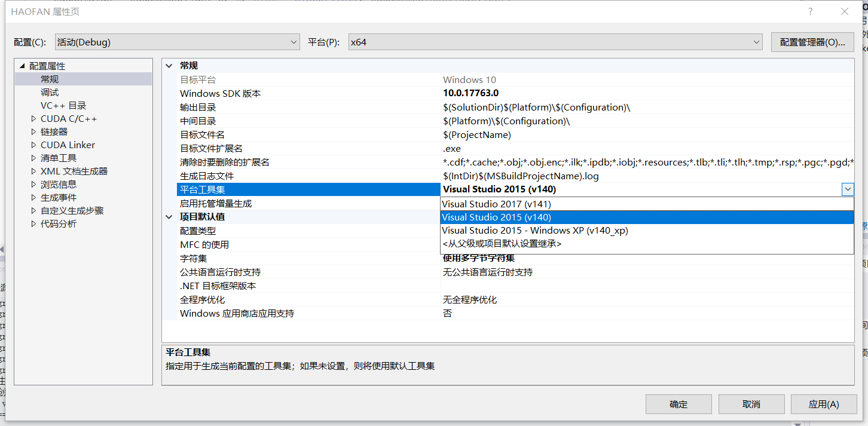Expand the CUDA C/C++ node arrow
868x426 pixels.
pos(33,118)
